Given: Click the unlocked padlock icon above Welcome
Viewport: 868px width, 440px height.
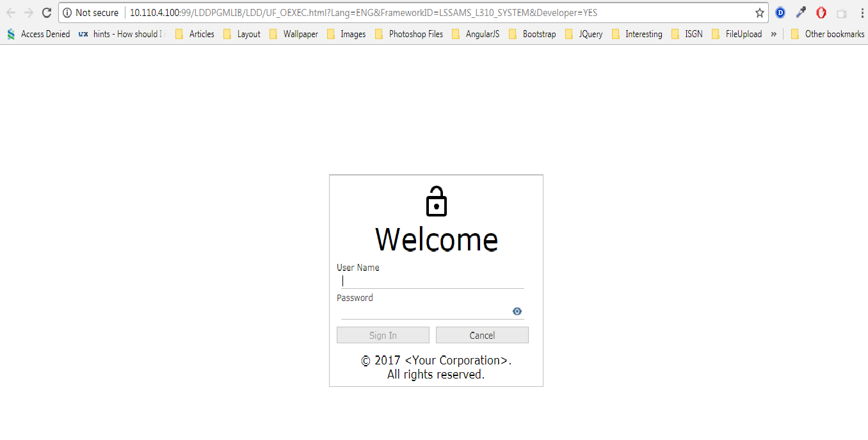Looking at the screenshot, I should (x=437, y=201).
